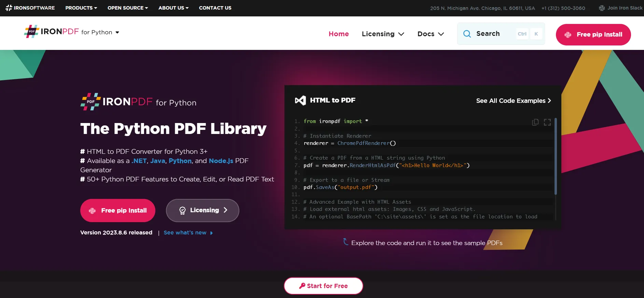Click the IronSoftware hash logo icon
Screen dimensions: 644x298
(9, 8)
